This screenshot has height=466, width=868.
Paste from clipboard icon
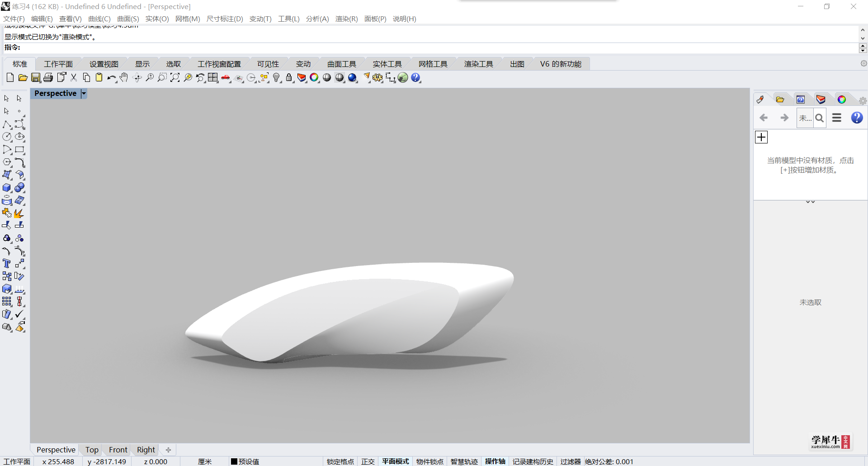(99, 78)
